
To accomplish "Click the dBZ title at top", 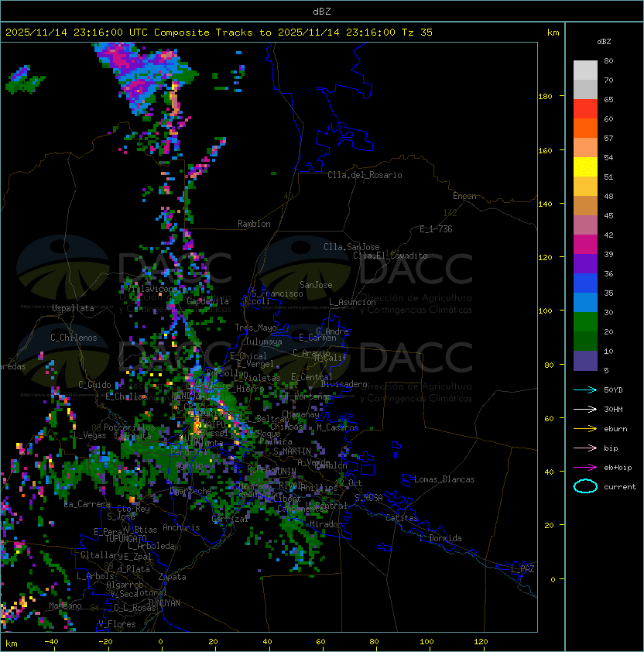I will pyautogui.click(x=322, y=11).
